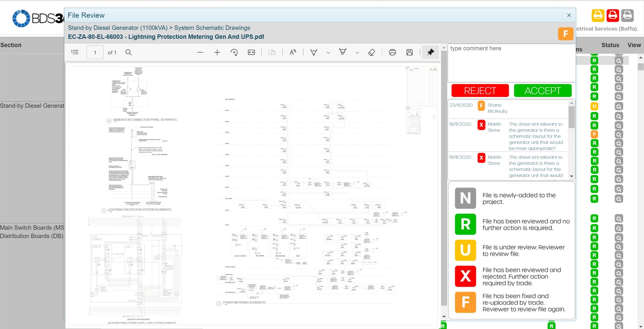Image resolution: width=644 pixels, height=329 pixels.
Task: Click the red REJECT button
Action: (480, 90)
